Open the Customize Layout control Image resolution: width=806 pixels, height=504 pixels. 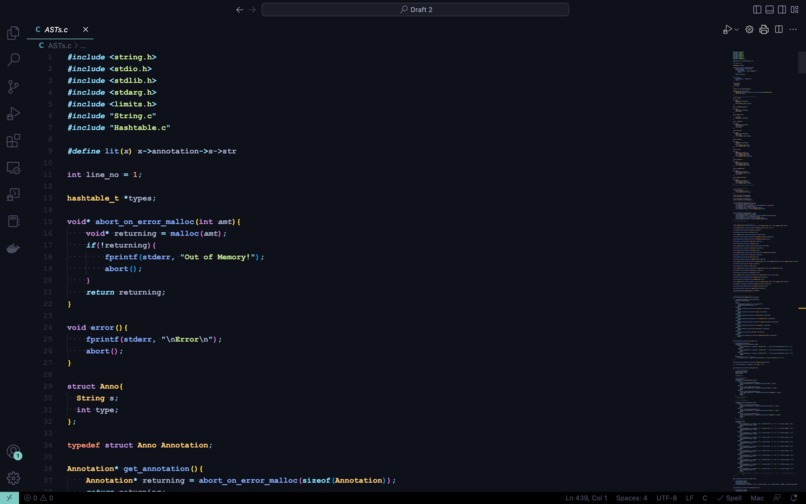tap(795, 10)
